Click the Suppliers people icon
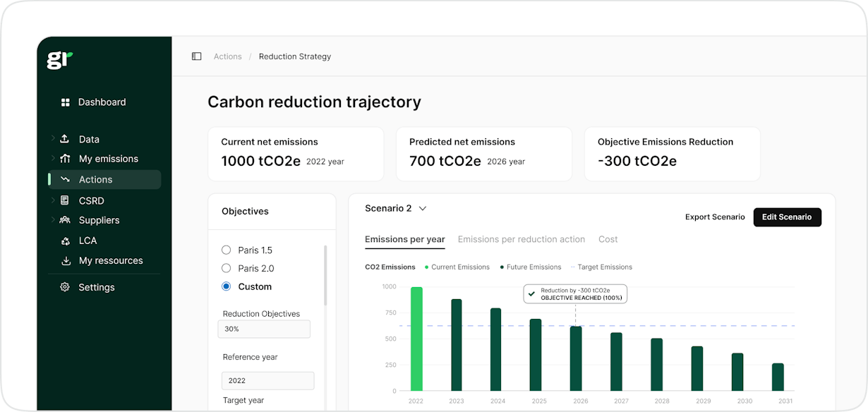 (65, 220)
